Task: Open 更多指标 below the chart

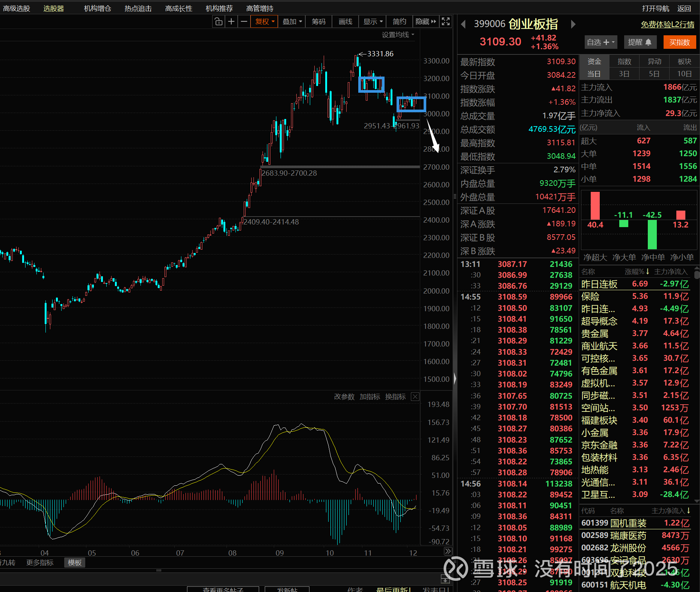Action: 40,562
